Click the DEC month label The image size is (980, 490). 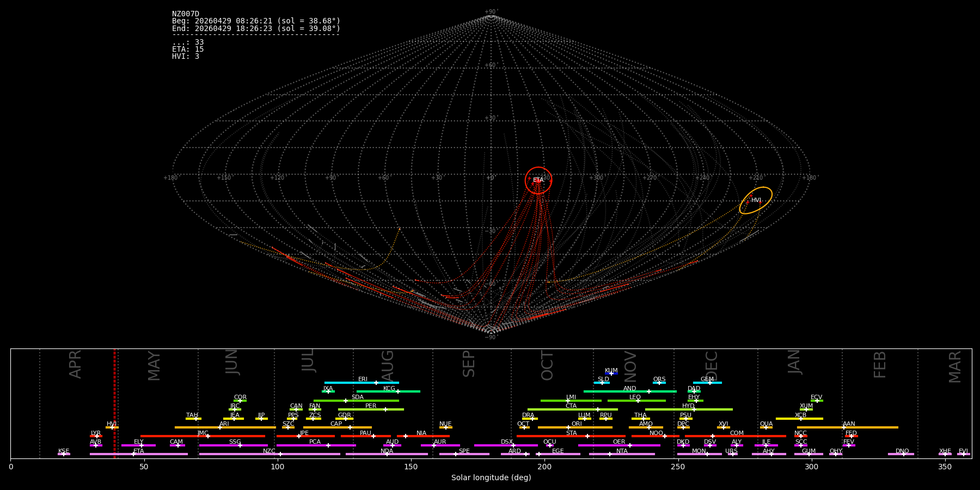712,366
